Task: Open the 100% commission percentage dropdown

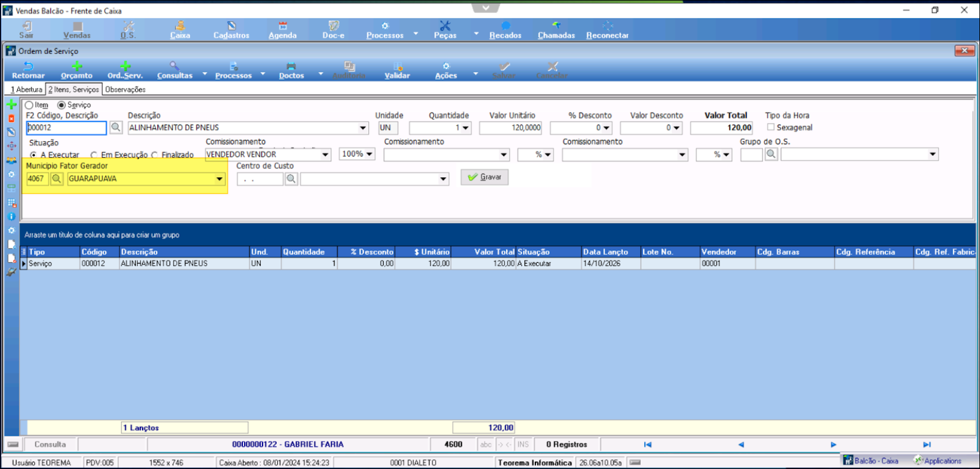Action: (x=370, y=154)
